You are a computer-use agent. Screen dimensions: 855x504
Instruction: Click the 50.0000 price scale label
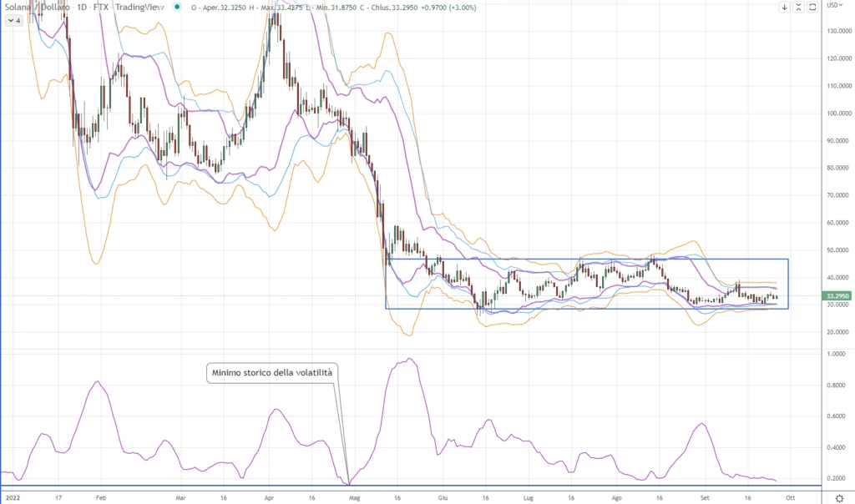(837, 250)
